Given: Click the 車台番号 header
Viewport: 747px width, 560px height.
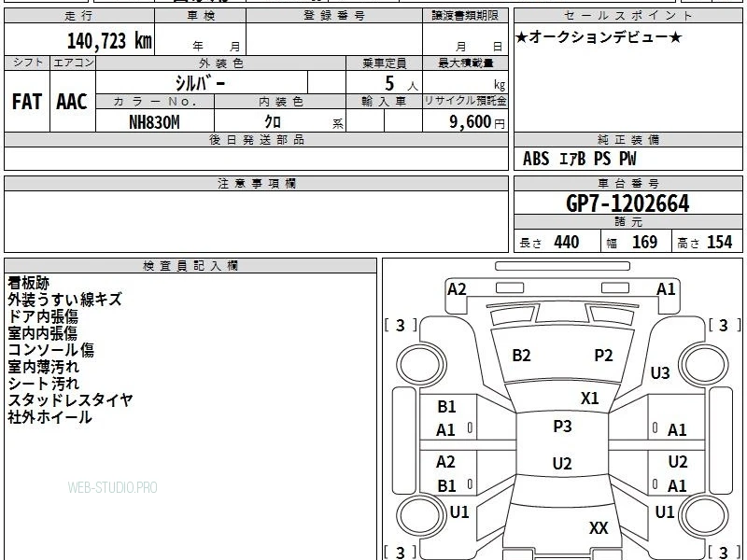Looking at the screenshot, I should pos(627,183).
